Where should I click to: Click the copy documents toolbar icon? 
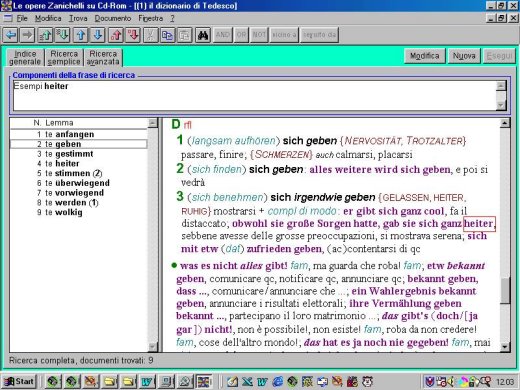click(167, 35)
